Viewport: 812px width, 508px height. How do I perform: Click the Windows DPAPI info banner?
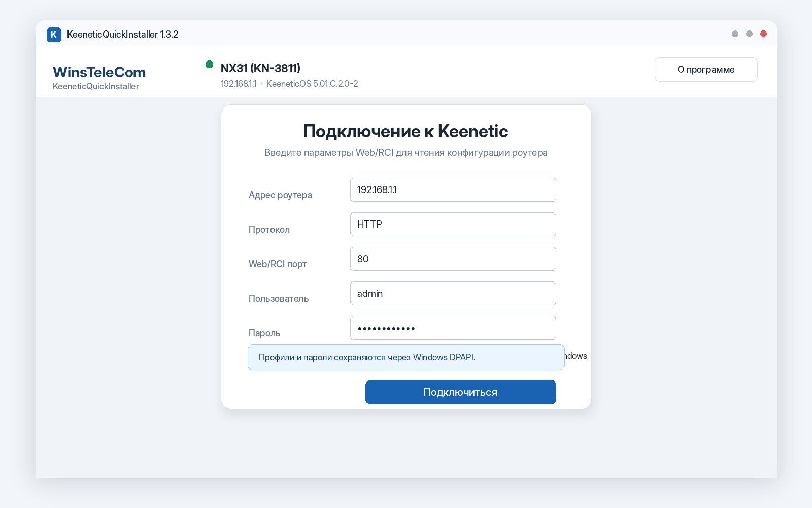click(406, 357)
